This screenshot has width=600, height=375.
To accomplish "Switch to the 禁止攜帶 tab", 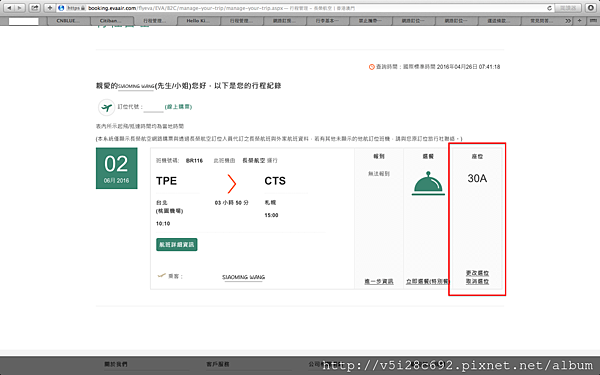I will pyautogui.click(x=370, y=21).
